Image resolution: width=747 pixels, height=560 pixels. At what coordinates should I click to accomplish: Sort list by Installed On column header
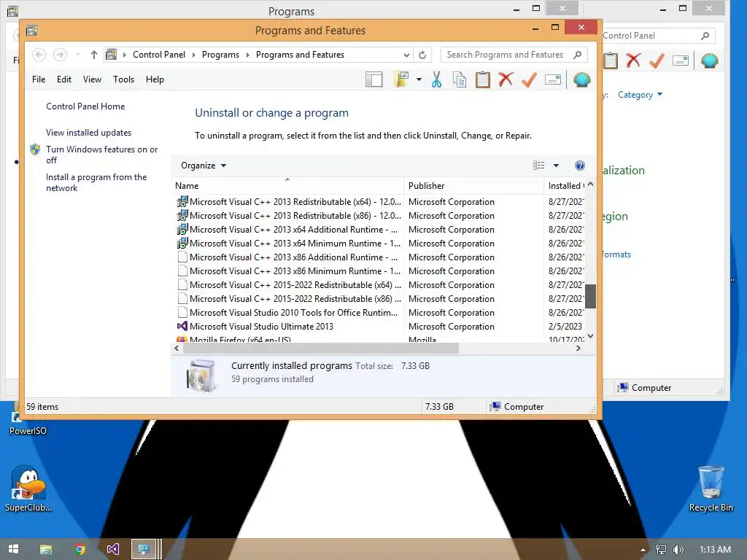tap(565, 186)
